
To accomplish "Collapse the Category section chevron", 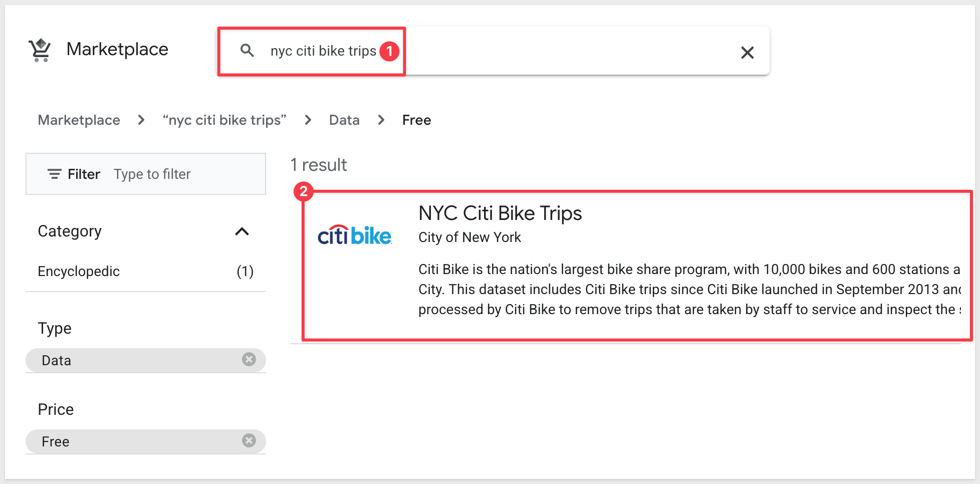I will 242,231.
